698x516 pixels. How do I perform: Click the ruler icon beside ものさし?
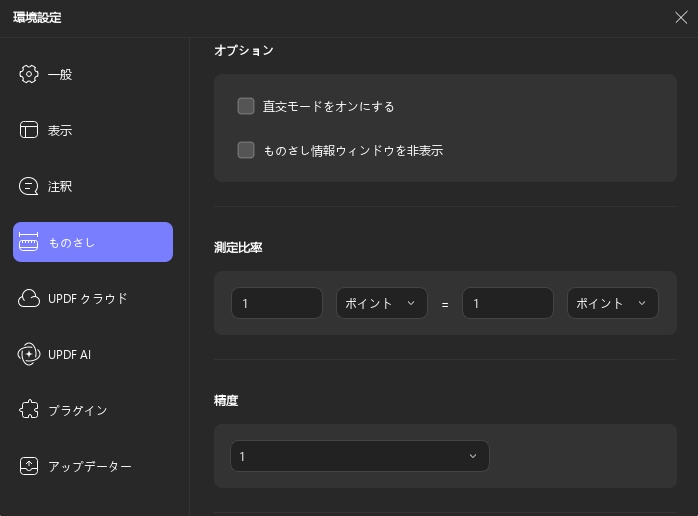point(28,242)
